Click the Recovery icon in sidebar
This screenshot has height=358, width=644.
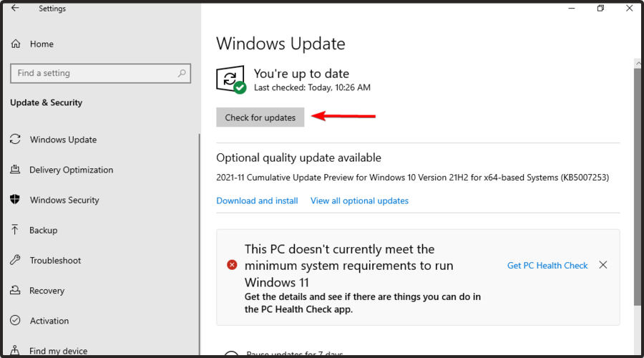click(x=15, y=291)
